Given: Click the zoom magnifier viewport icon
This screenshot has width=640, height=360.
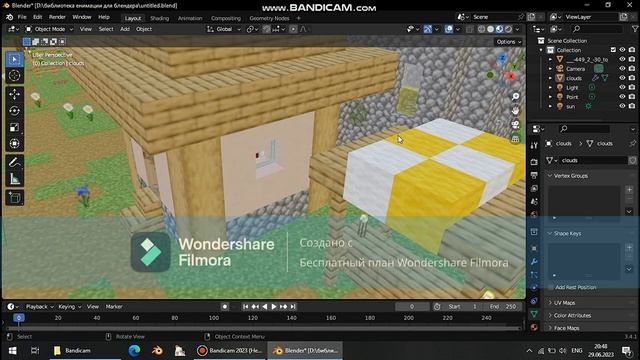Looking at the screenshot, I should click(x=516, y=96).
